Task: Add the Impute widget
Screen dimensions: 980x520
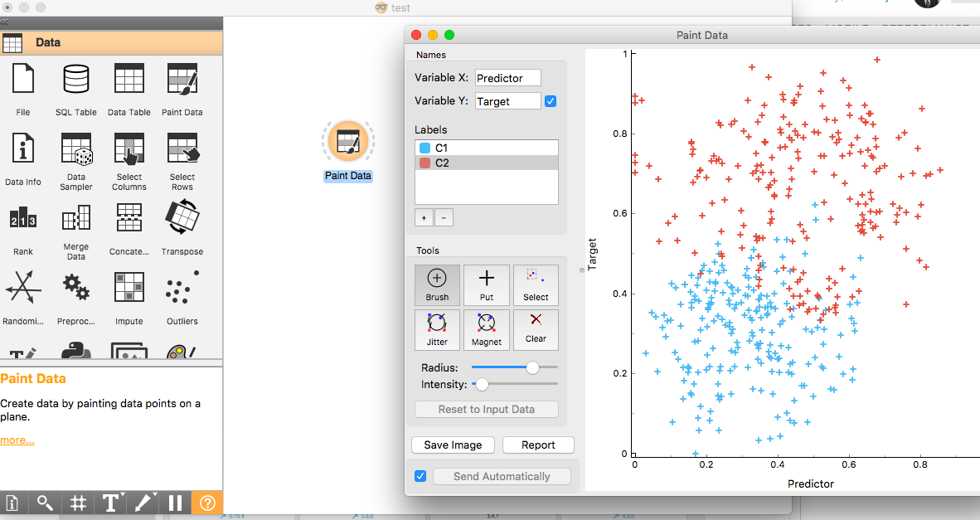Action: [x=129, y=298]
